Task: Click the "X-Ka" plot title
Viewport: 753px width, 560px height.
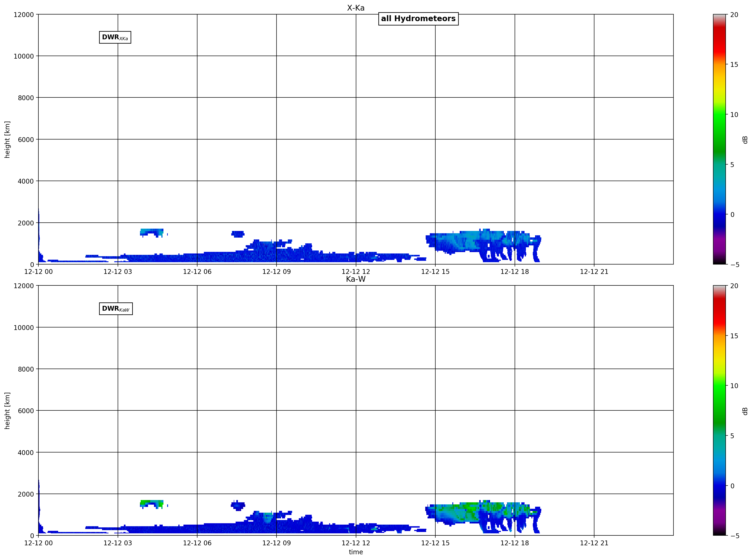Action: click(x=356, y=8)
